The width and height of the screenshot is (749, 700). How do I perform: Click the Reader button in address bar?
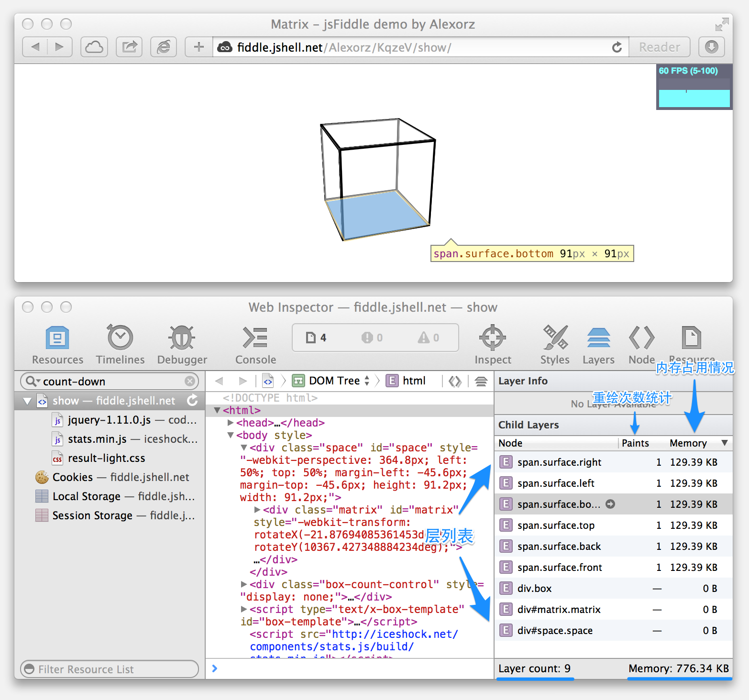pos(660,47)
